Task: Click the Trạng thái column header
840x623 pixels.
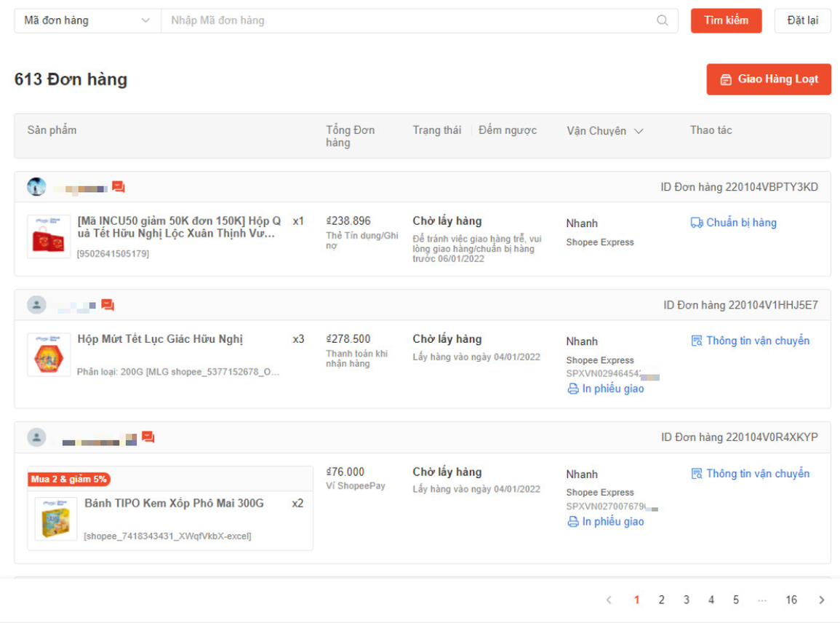Action: pyautogui.click(x=436, y=130)
